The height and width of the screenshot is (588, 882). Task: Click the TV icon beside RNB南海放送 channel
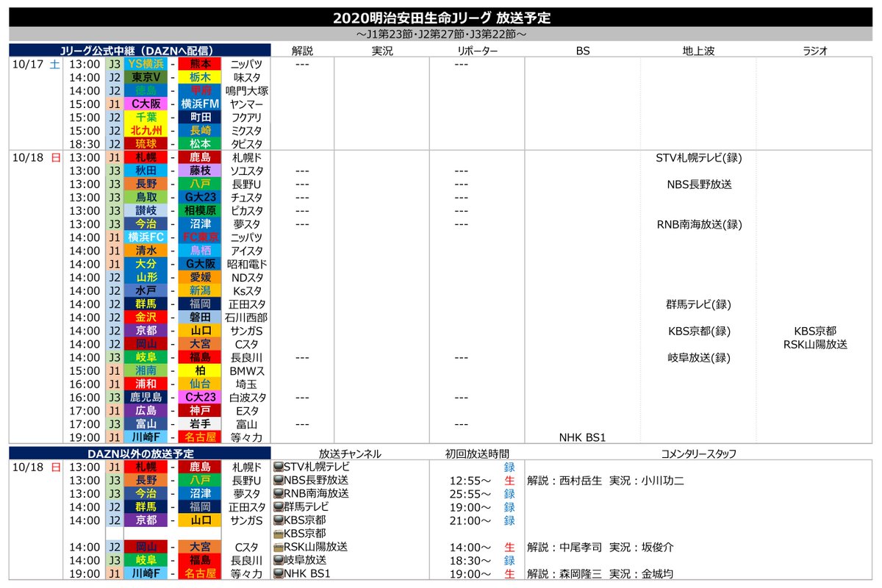278,493
